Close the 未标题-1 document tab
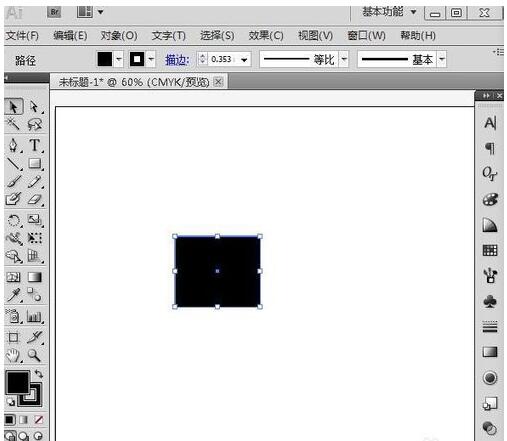Image resolution: width=507 pixels, height=441 pixels. coord(218,82)
